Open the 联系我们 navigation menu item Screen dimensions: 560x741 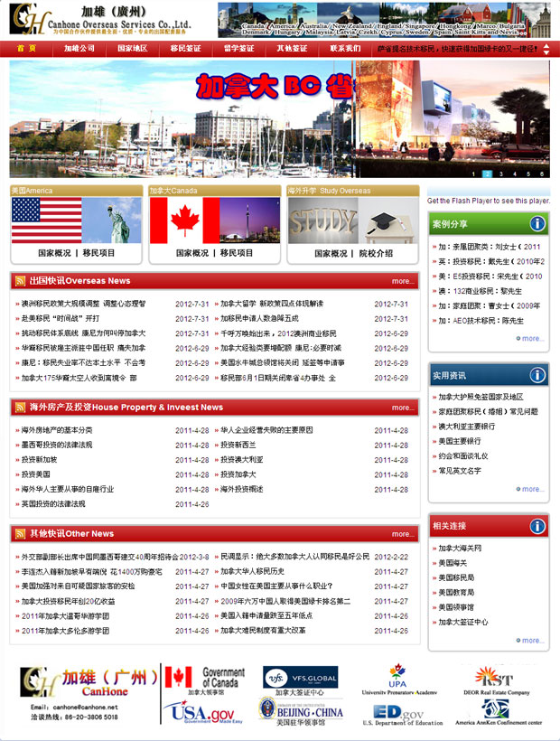[344, 48]
